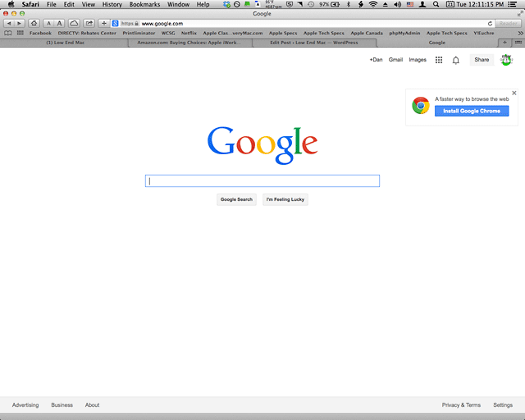Open Bluetooth menu bar icon
The width and height of the screenshot is (525, 420).
[x=348, y=4]
